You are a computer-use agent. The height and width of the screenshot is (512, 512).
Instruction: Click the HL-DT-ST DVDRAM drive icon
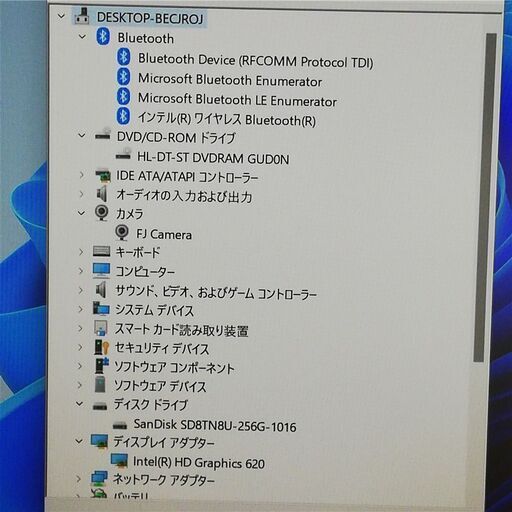(123, 154)
